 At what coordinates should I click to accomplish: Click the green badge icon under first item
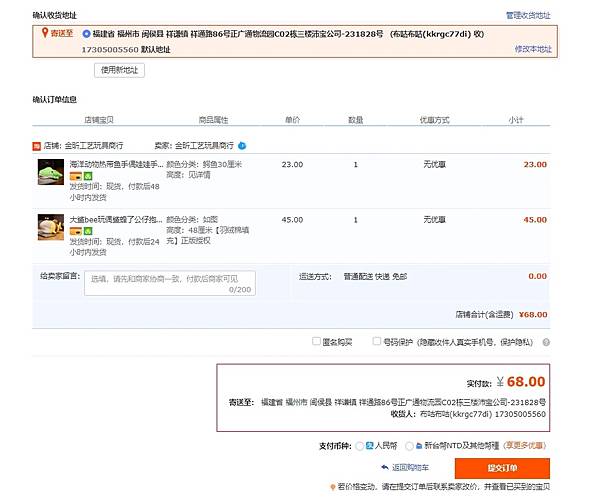click(x=88, y=176)
